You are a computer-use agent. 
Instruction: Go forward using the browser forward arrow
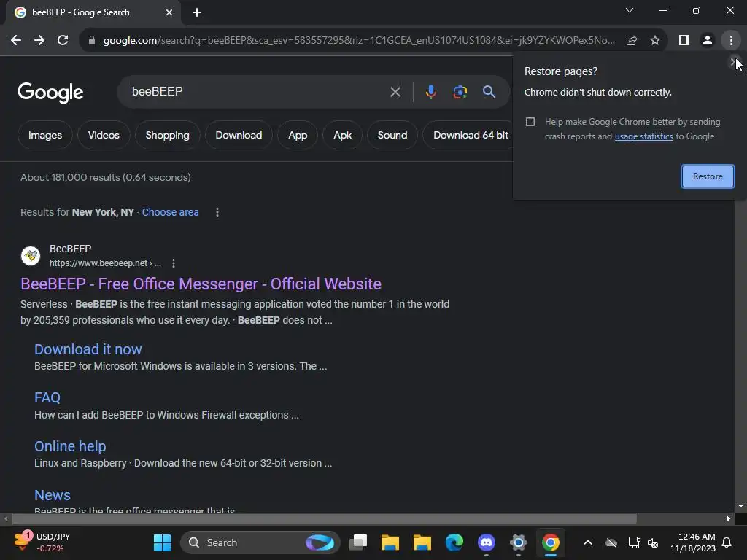(39, 41)
